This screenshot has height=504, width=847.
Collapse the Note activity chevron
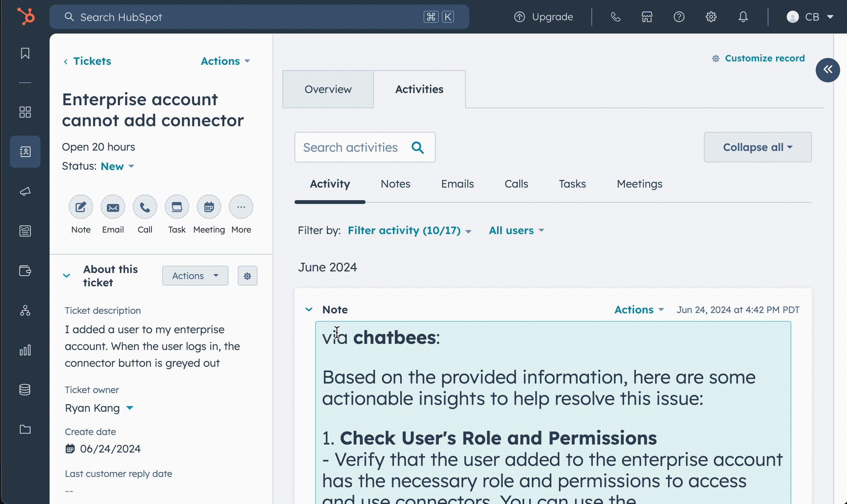[x=309, y=310]
